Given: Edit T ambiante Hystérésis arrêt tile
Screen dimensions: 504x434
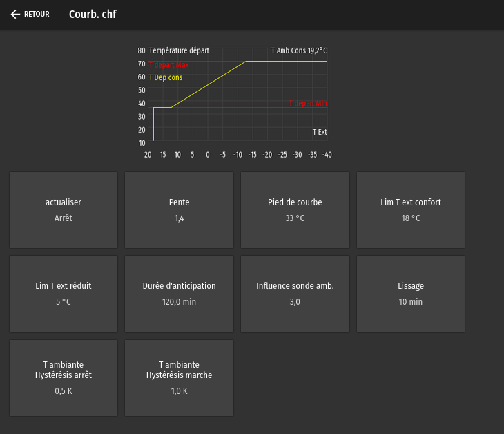Looking at the screenshot, I should (64, 378).
